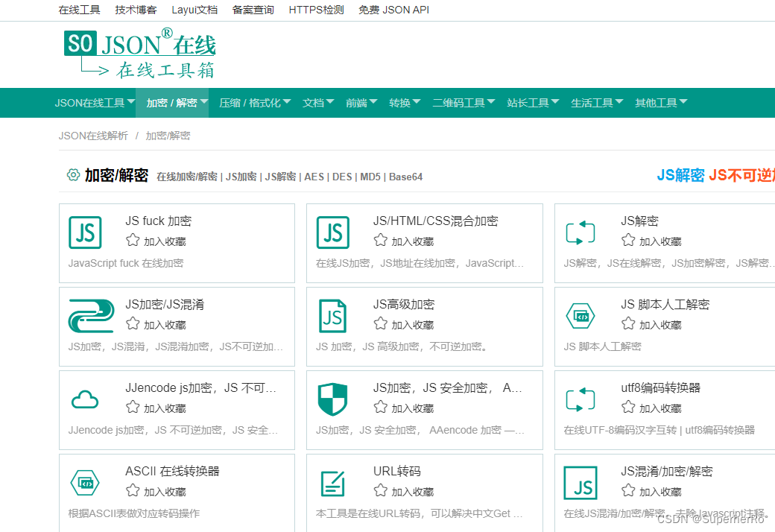
Task: Toggle favorite star for JS混淆/加密/解密
Action: coord(628,491)
